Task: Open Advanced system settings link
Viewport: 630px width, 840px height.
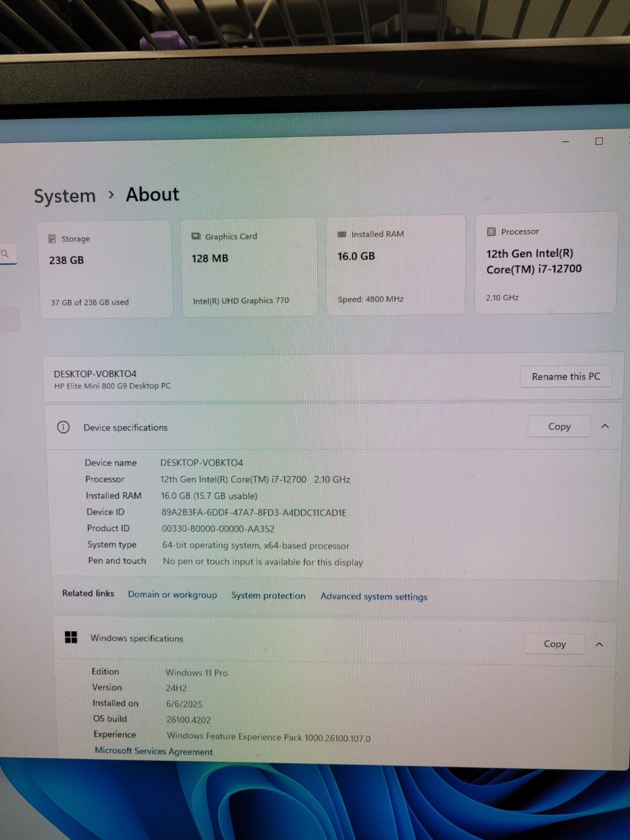Action: click(374, 596)
